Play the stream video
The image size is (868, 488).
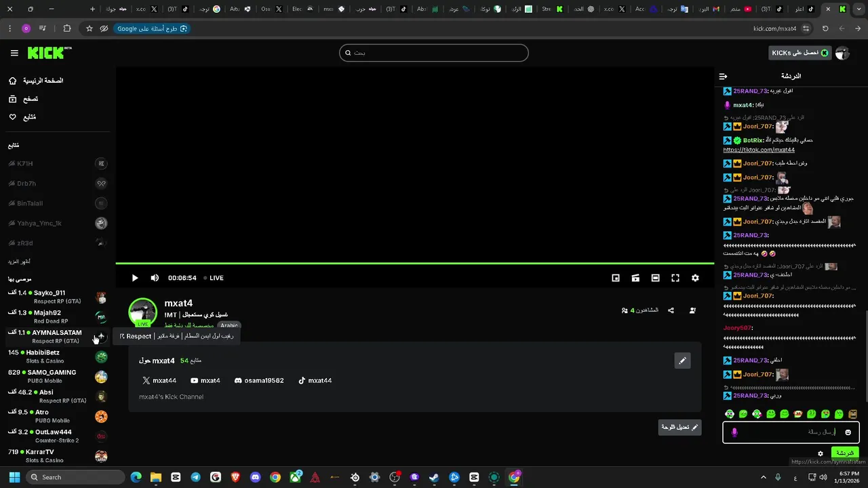click(x=134, y=278)
